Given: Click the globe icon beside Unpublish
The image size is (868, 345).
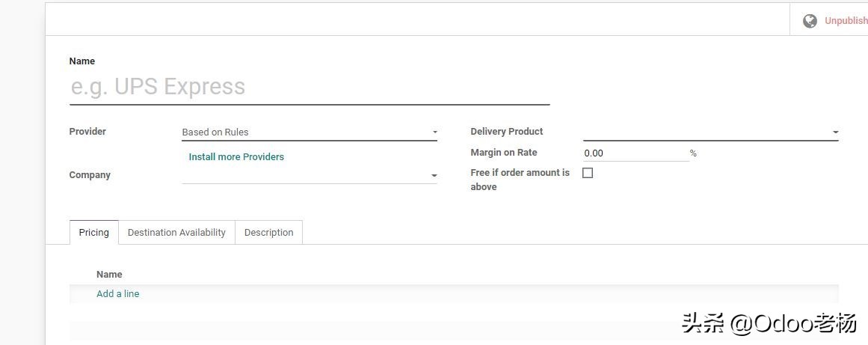Looking at the screenshot, I should point(810,21).
